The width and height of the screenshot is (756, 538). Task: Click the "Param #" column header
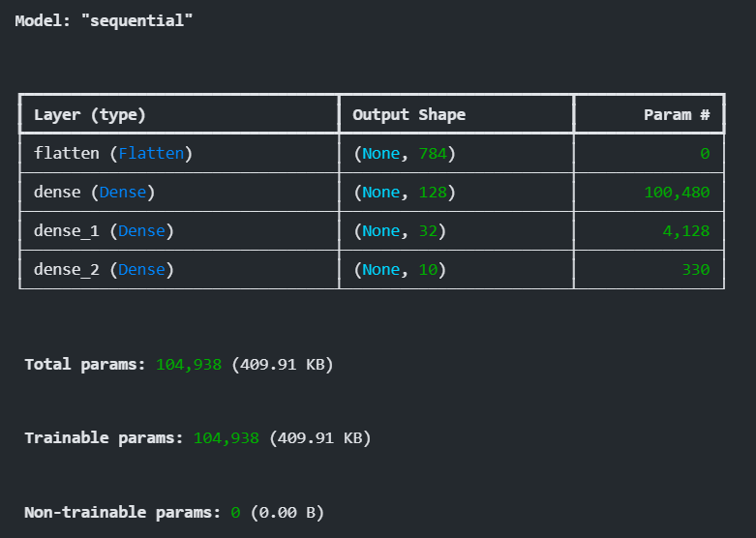[x=677, y=115]
